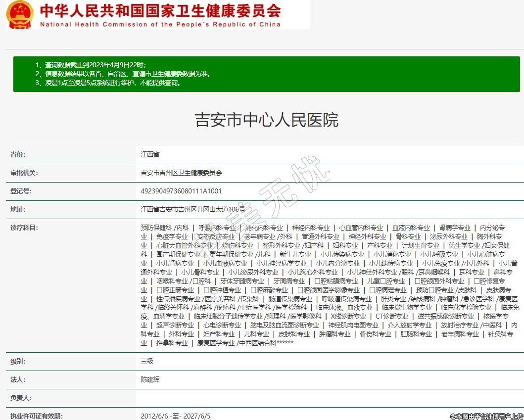524x420 pixels.
Task: Click the 预防保健科 entry in the department list
Action: [156, 228]
